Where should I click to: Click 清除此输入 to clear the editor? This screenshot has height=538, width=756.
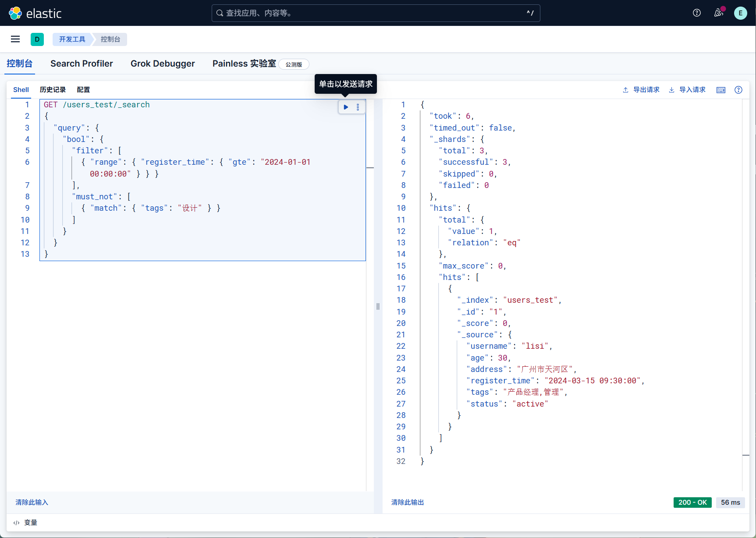point(32,503)
